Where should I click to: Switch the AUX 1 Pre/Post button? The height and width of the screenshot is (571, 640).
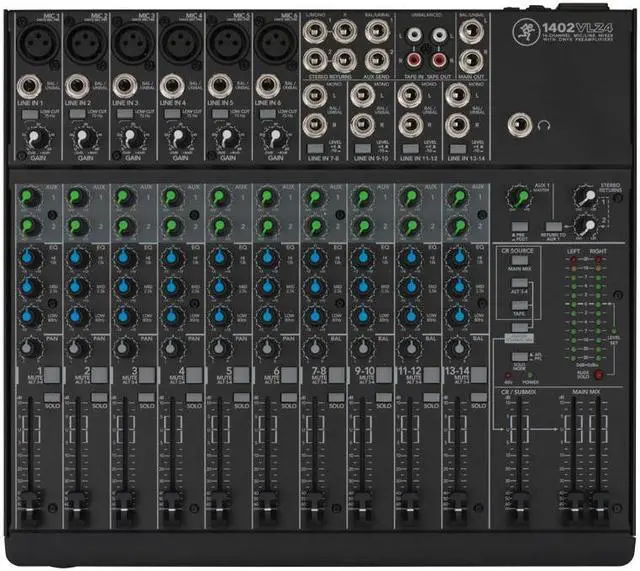[x=518, y=225]
